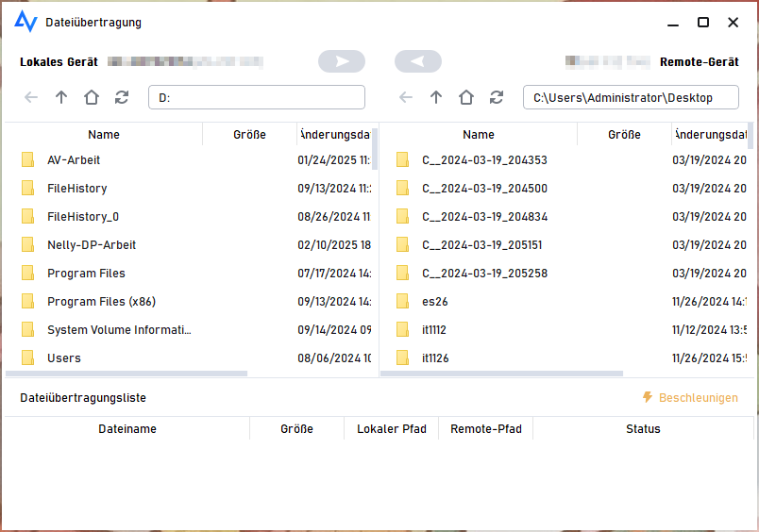Select the Program Files (x86) folder
The height and width of the screenshot is (532, 759).
(x=189, y=301)
